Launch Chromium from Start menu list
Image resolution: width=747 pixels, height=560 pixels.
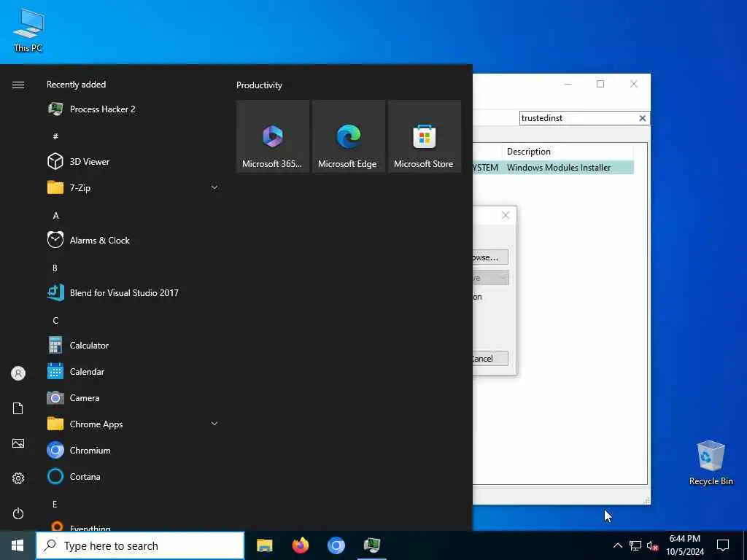(x=133, y=450)
